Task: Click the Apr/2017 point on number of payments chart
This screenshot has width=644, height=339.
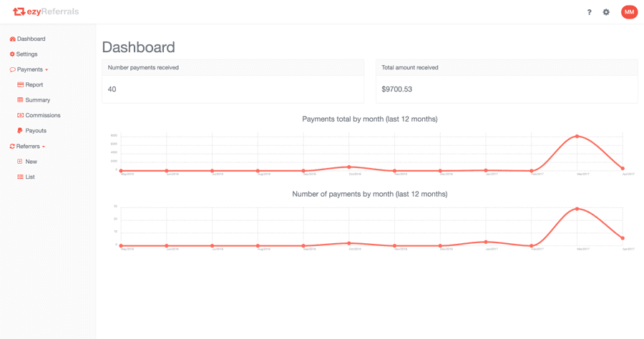Action: (623, 238)
